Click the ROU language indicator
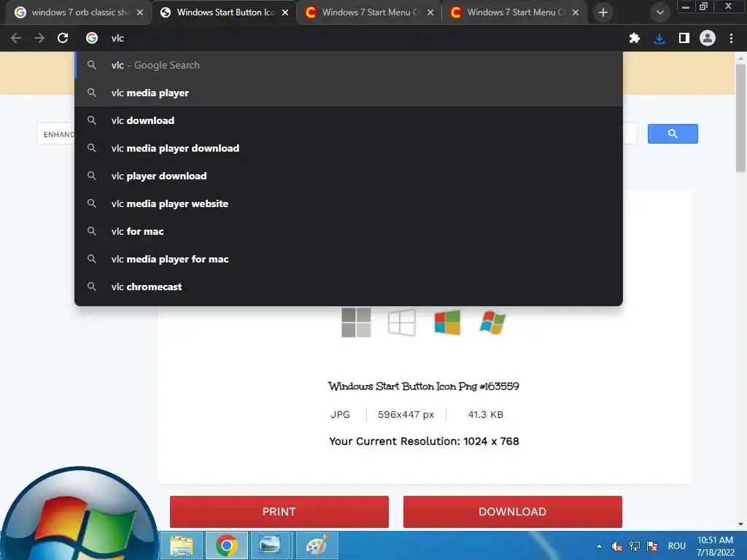747x560 pixels. coord(677,546)
